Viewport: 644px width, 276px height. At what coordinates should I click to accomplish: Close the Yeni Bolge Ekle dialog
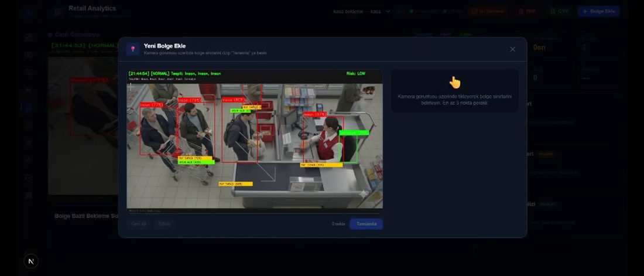point(512,49)
